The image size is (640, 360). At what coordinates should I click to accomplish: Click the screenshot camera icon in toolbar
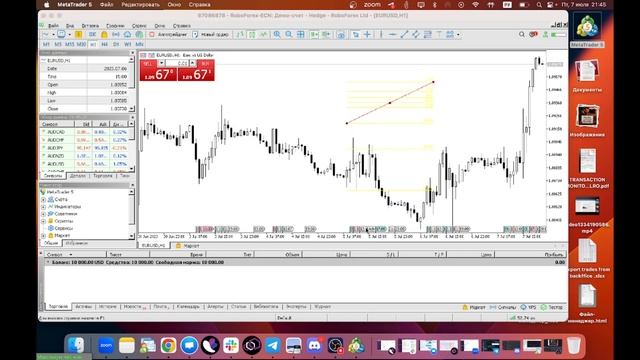point(340,35)
